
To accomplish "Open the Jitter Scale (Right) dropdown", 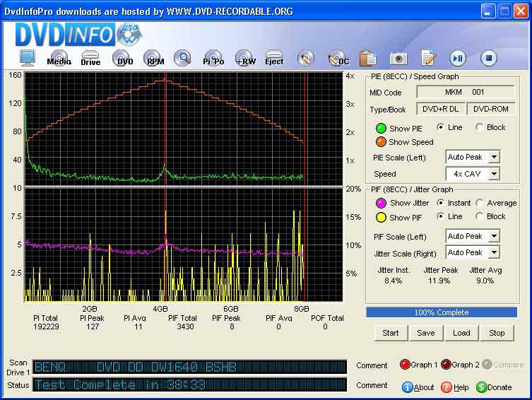I will pyautogui.click(x=473, y=252).
